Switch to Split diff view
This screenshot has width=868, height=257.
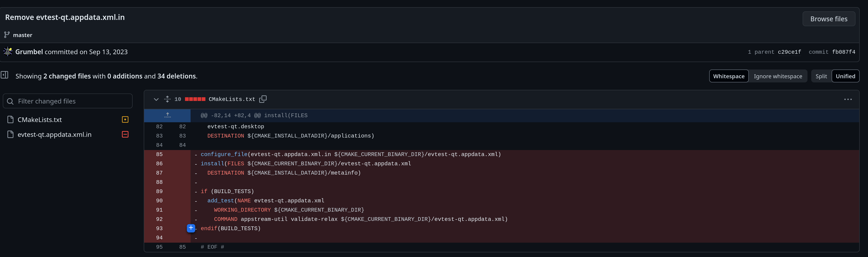pos(821,76)
